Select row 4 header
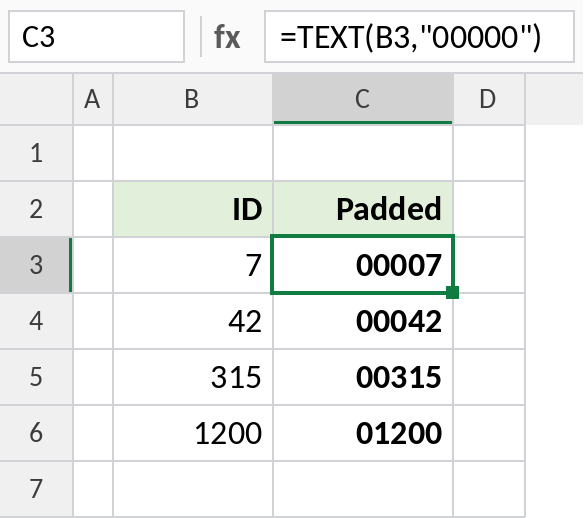584x518 pixels. coord(36,321)
